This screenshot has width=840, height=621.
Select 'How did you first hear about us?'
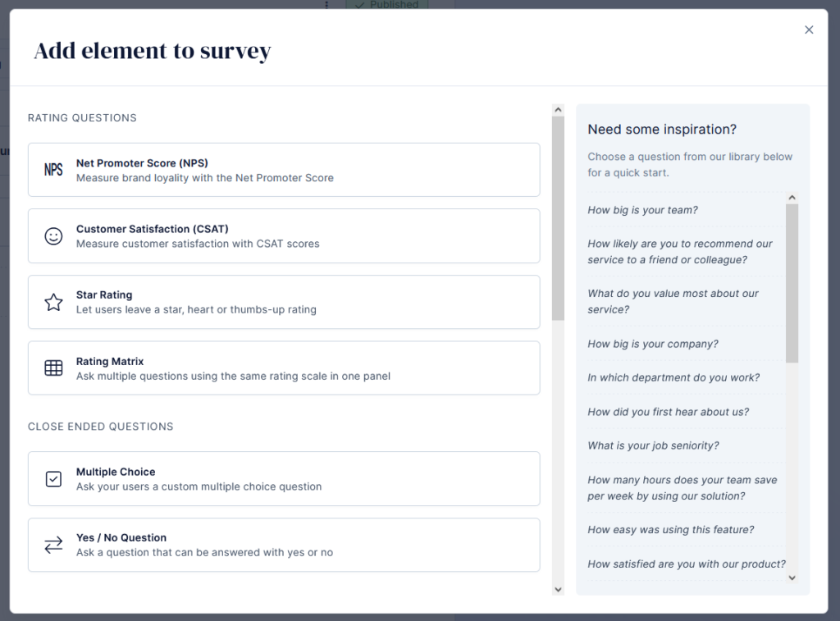click(x=668, y=412)
